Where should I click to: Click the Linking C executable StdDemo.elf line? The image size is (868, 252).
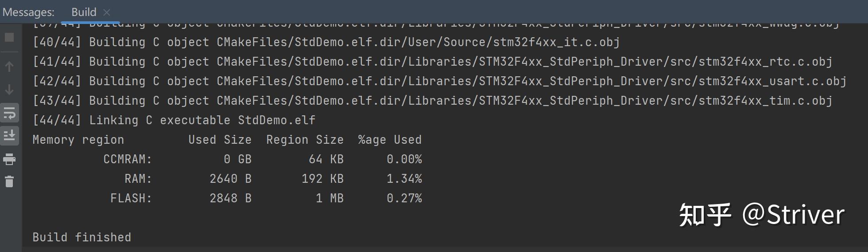click(174, 120)
